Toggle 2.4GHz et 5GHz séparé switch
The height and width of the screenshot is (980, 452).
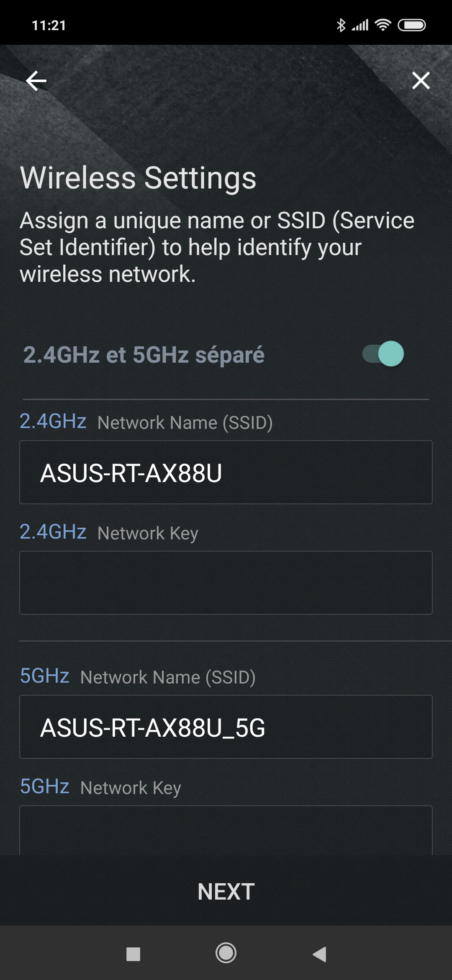(383, 354)
